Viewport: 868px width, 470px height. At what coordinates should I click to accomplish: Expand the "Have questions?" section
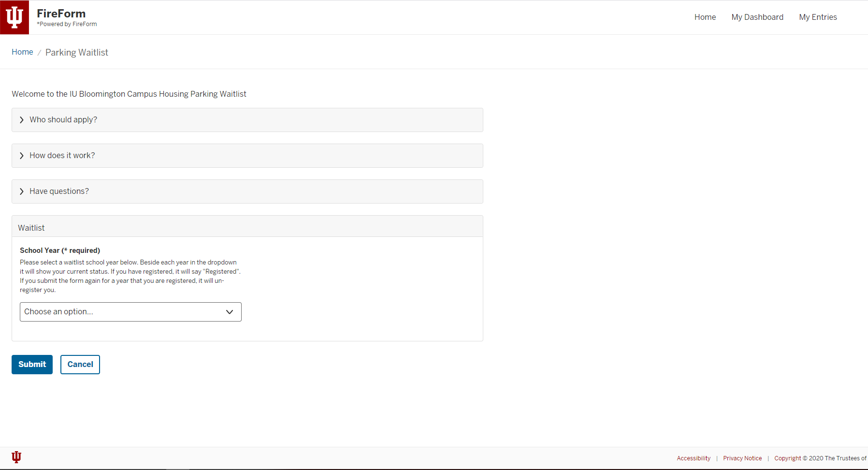pos(59,191)
